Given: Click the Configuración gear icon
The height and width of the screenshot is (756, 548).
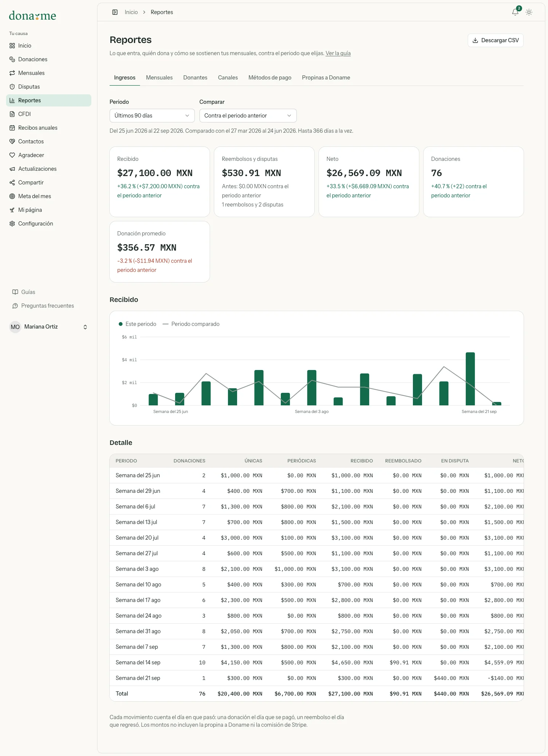Looking at the screenshot, I should 12,224.
